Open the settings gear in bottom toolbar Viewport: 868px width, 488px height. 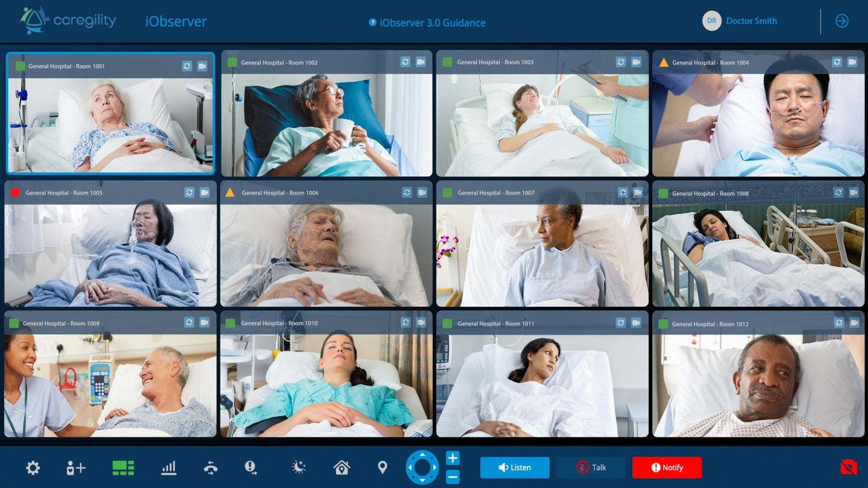coord(33,468)
